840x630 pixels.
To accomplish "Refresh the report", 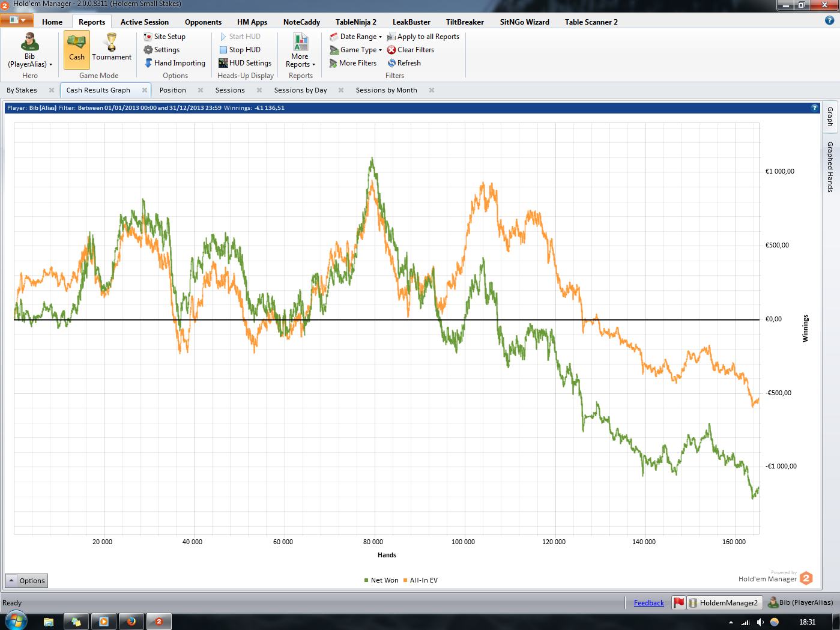I will coord(404,63).
